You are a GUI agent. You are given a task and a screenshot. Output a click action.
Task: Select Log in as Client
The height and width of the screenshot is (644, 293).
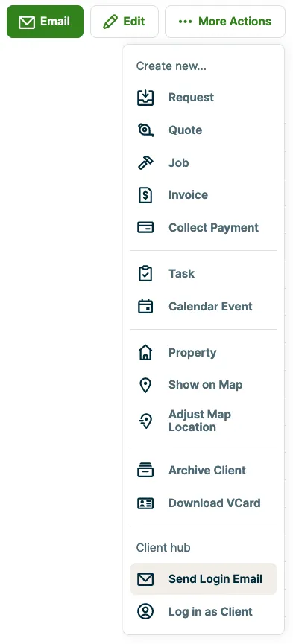pos(204,611)
